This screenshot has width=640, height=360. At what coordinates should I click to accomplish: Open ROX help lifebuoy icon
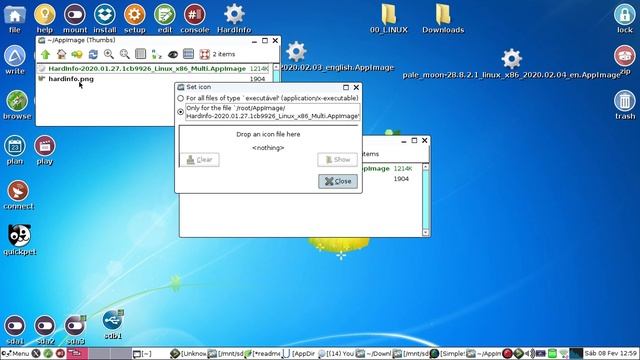coord(204,54)
